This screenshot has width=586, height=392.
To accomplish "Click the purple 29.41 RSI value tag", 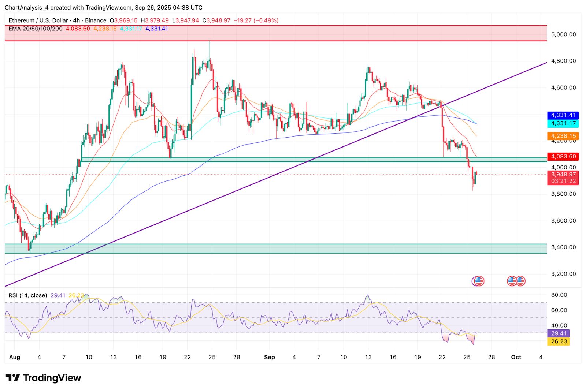I will pos(559,333).
